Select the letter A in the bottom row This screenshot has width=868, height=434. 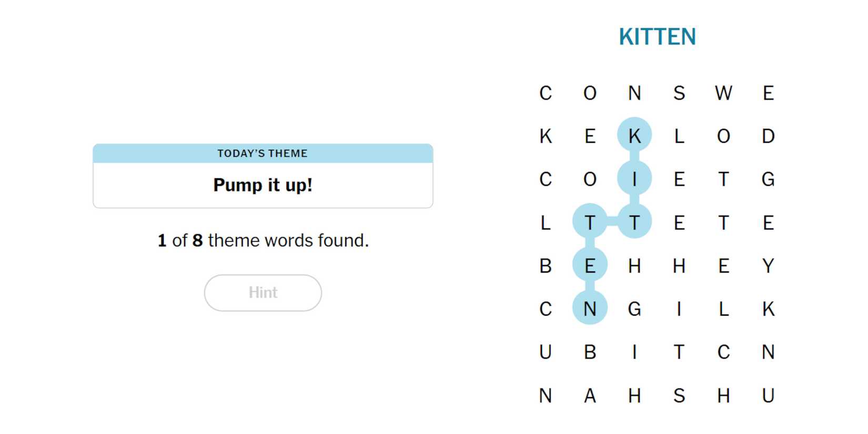coord(590,395)
